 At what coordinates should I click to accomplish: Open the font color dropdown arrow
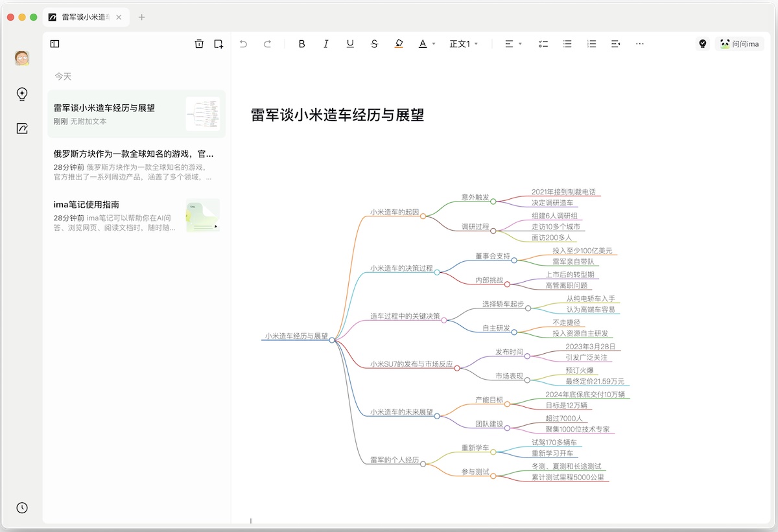(434, 44)
